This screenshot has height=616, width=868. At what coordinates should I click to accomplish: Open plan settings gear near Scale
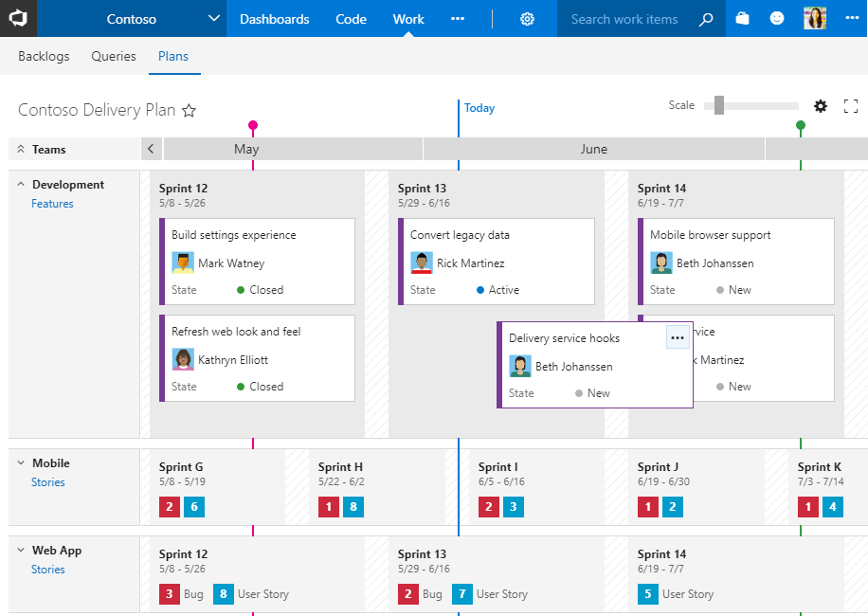(x=821, y=106)
